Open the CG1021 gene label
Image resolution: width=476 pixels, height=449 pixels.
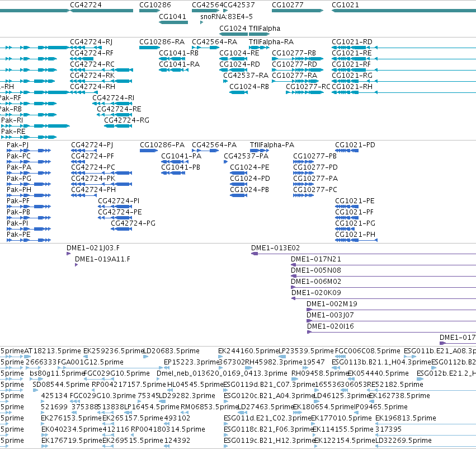[x=345, y=5]
